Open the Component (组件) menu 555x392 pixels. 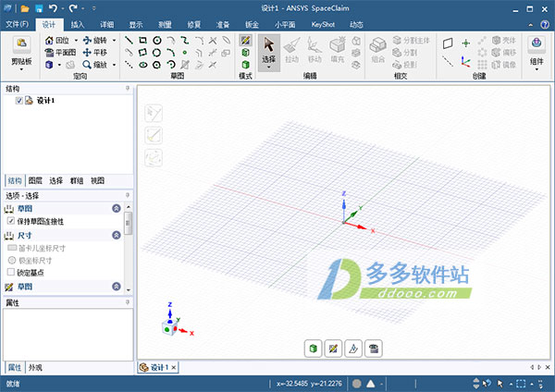(x=536, y=53)
